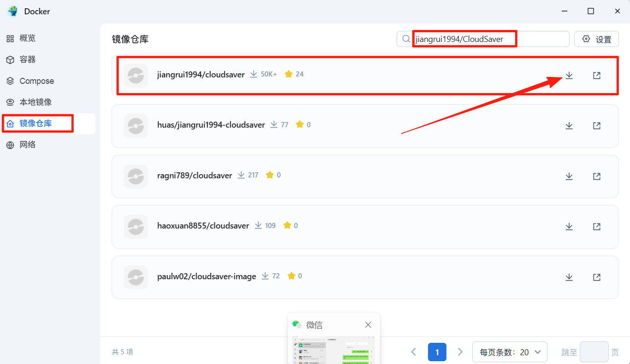Screen dimensions: 630x364
Task: Download the huas/jiangrui1994-cloudsaver image
Action: point(569,125)
